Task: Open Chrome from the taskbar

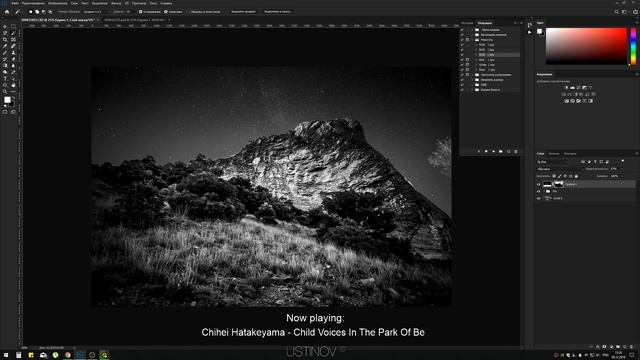Action: [x=67, y=355]
